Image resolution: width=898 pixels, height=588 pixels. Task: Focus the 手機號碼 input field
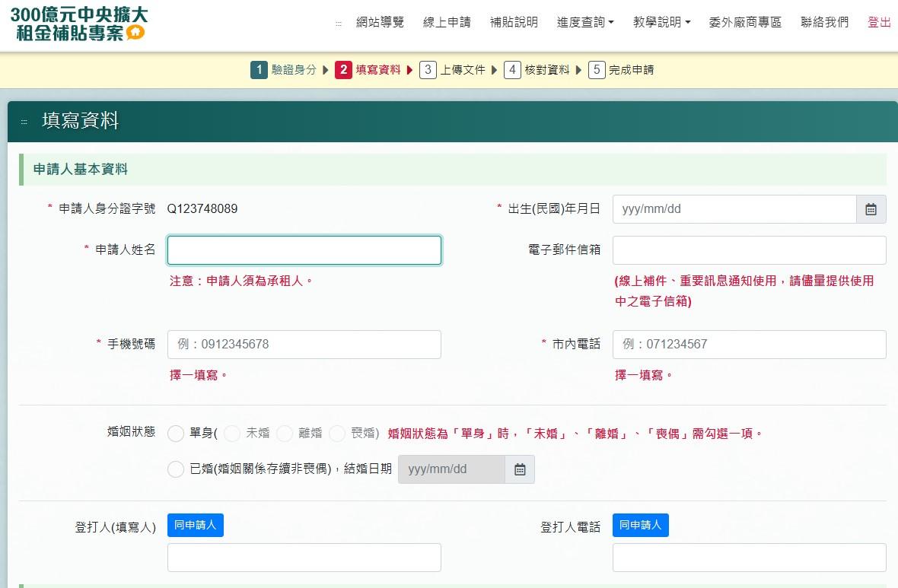304,345
